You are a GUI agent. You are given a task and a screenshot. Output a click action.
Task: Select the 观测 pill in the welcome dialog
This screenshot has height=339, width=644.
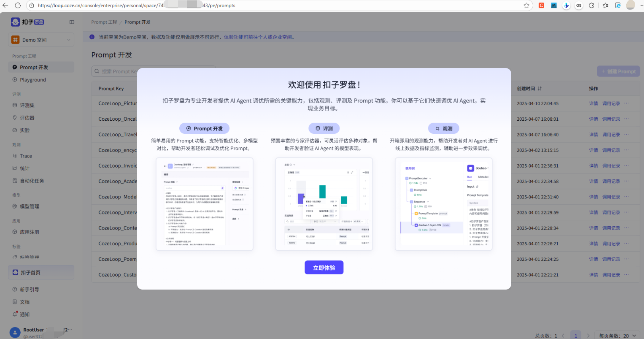(444, 128)
